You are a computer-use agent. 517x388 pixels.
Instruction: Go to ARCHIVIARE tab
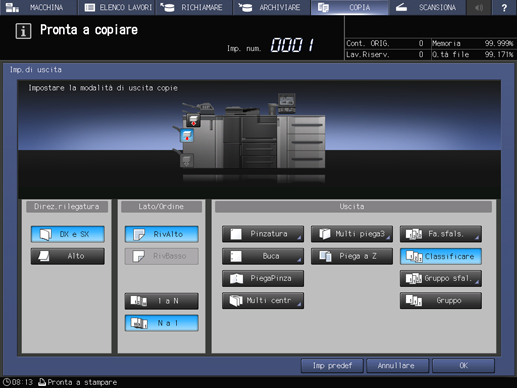(x=272, y=7)
